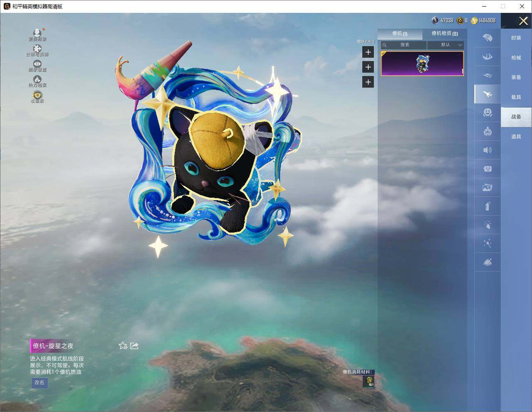This screenshot has width=532, height=412.
Task: Open 热力档案 flame icon
Action: [x=37, y=81]
